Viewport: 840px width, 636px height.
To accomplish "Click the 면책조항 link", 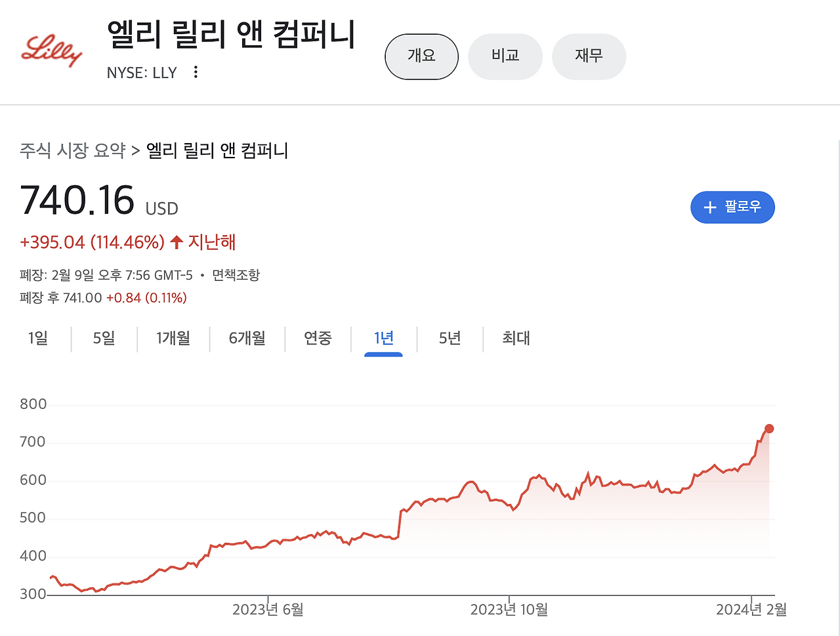I will pyautogui.click(x=238, y=275).
